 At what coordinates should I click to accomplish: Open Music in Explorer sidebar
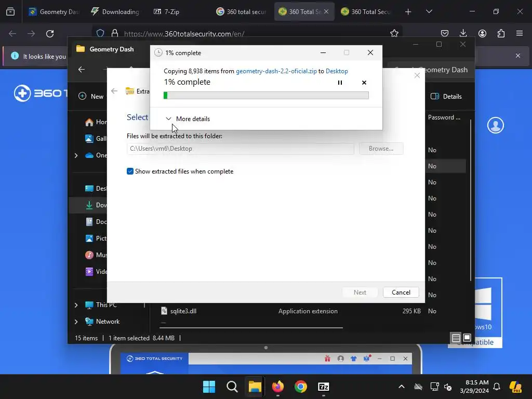[96, 255]
